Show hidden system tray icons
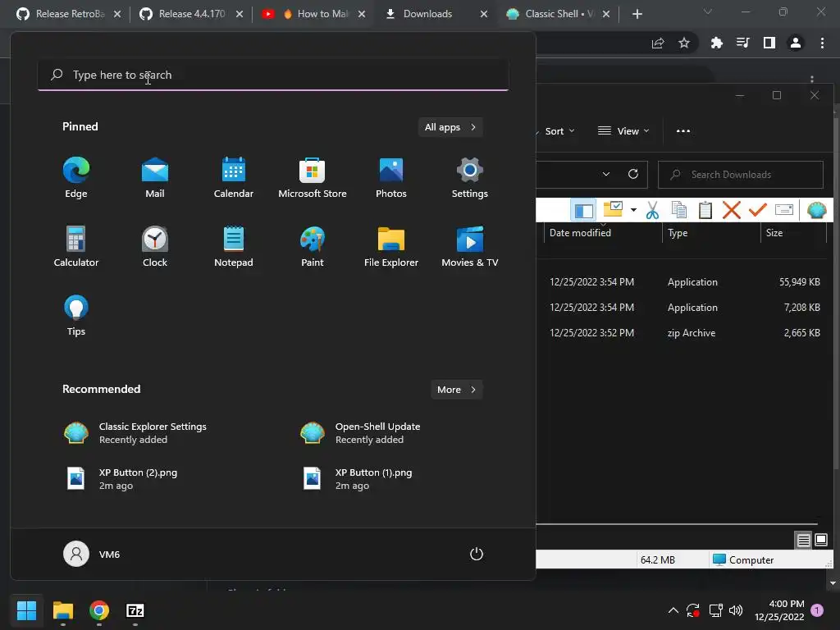Viewport: 840px width, 630px height. point(673,610)
